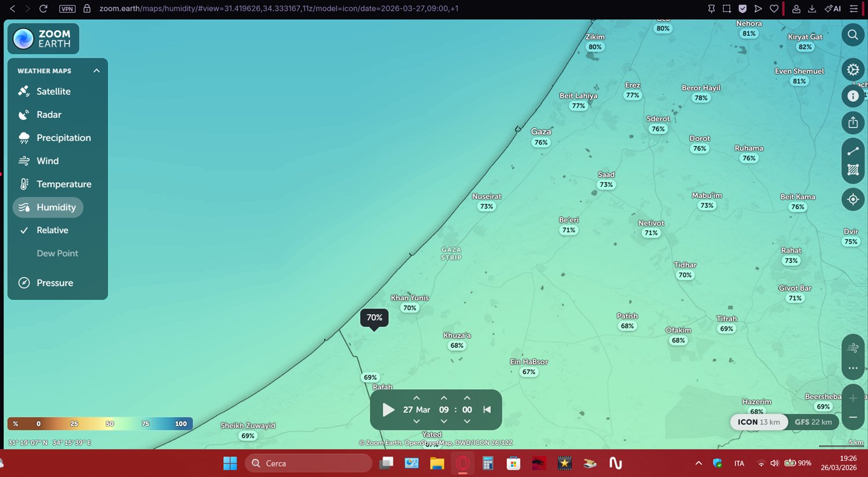Open the Zoom Earth map search
This screenshot has width=868, height=477.
pos(853,35)
